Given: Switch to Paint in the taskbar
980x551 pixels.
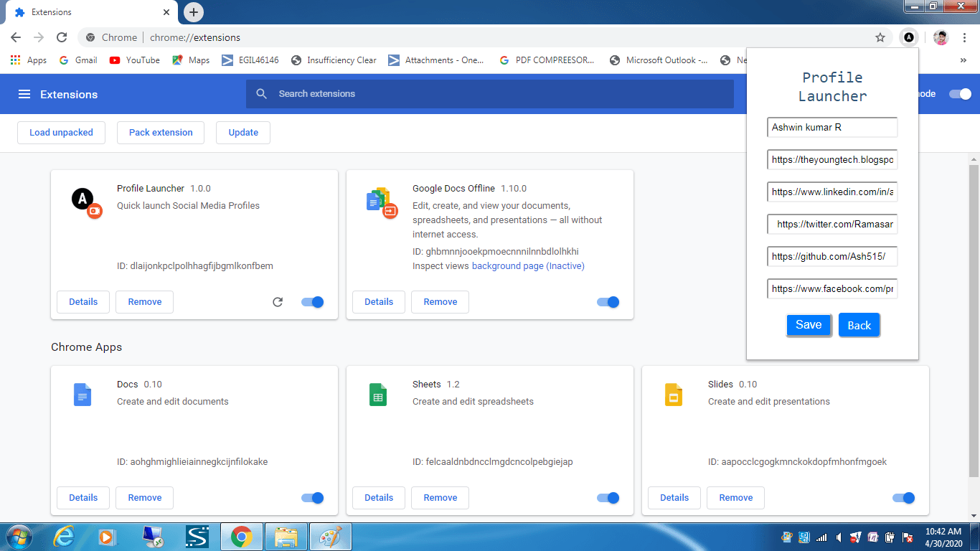Looking at the screenshot, I should pos(331,537).
